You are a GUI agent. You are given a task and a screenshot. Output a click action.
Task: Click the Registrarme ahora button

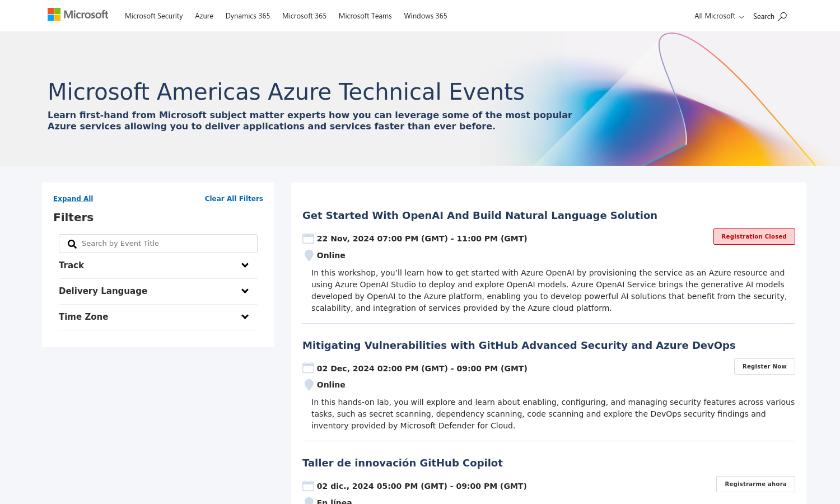click(x=755, y=484)
